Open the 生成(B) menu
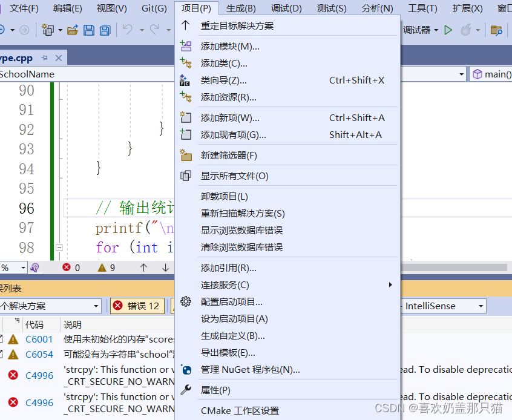 click(x=241, y=8)
